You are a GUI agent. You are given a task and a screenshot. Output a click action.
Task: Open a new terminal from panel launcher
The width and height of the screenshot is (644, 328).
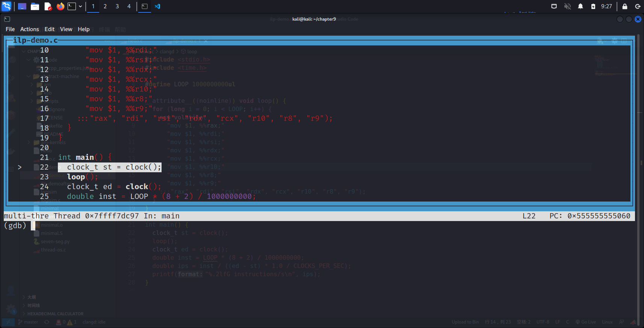pos(71,6)
